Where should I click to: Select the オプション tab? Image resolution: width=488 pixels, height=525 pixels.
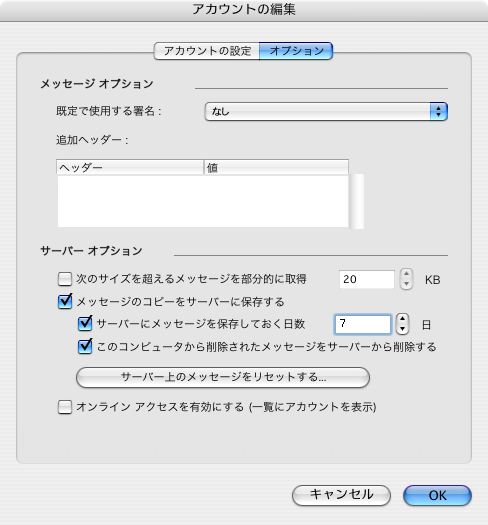tap(296, 51)
